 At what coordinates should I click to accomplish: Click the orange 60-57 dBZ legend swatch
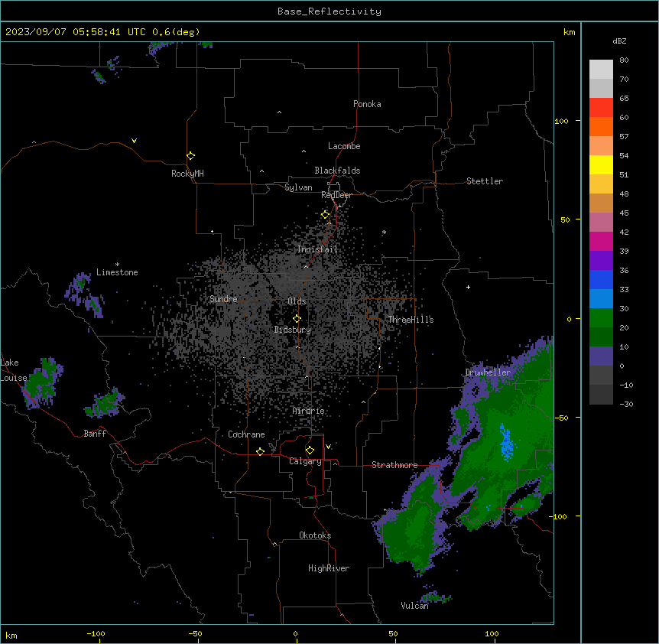601,126
